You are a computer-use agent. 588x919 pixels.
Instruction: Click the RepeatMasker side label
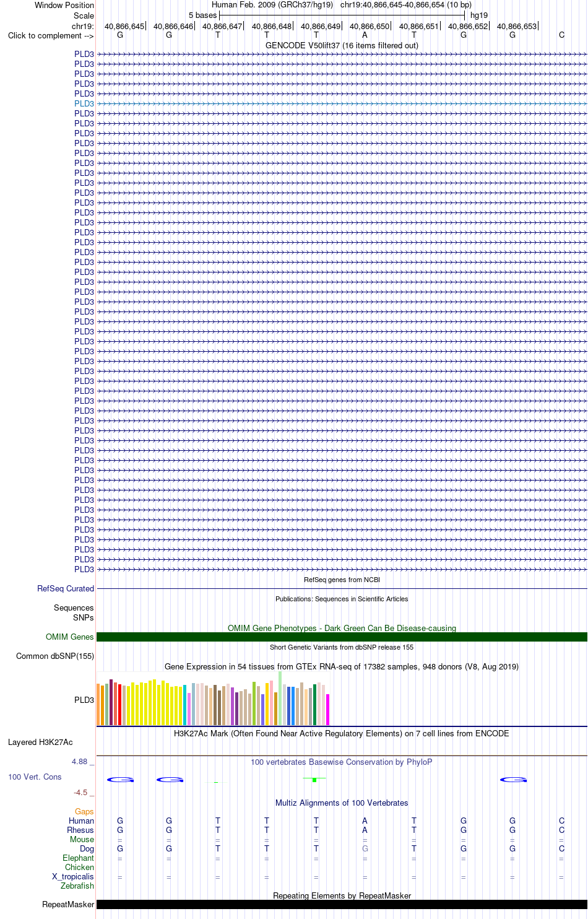coord(68,904)
